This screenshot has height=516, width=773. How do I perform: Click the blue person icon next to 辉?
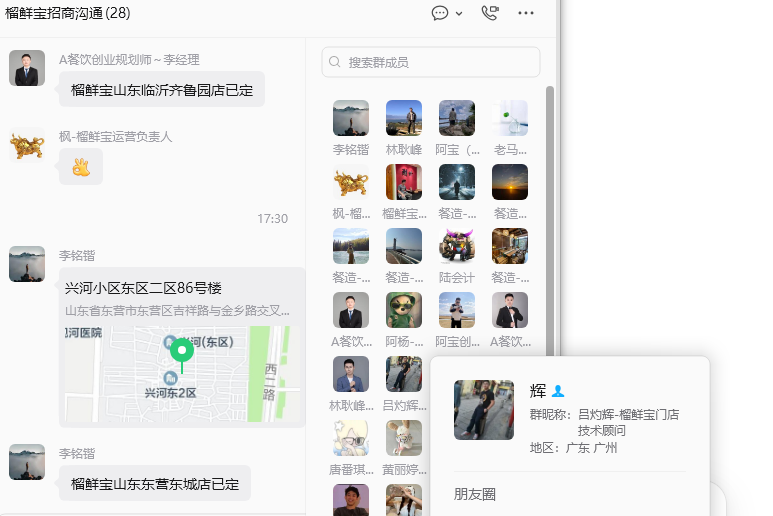tap(558, 391)
